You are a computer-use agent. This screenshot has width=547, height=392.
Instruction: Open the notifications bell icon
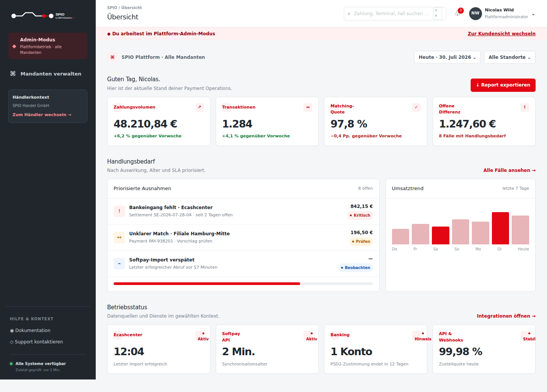pyautogui.click(x=458, y=13)
